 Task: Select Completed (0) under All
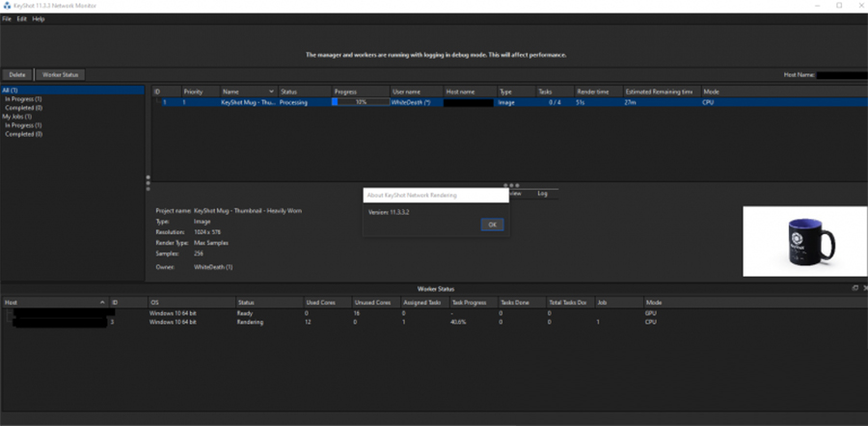coord(25,107)
